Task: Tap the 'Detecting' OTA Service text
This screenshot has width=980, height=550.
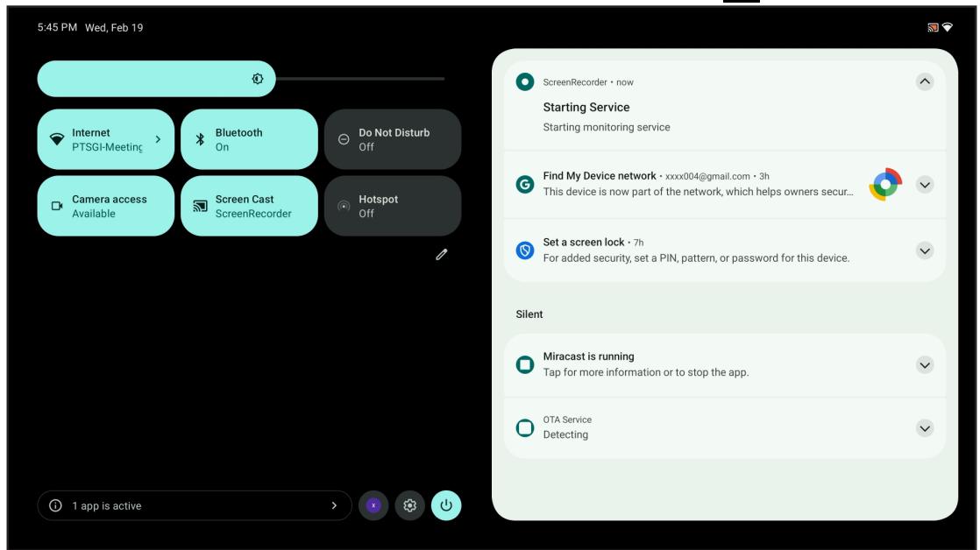Action: pyautogui.click(x=565, y=434)
